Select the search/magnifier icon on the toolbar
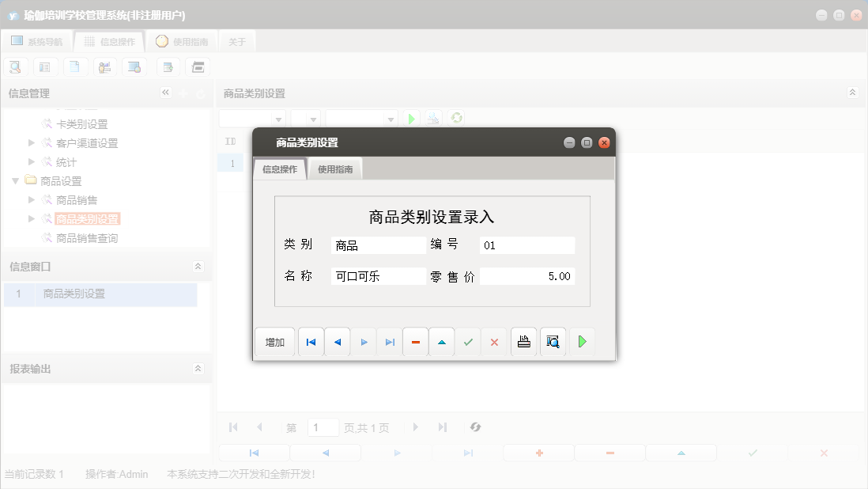The image size is (868, 489). 15,66
